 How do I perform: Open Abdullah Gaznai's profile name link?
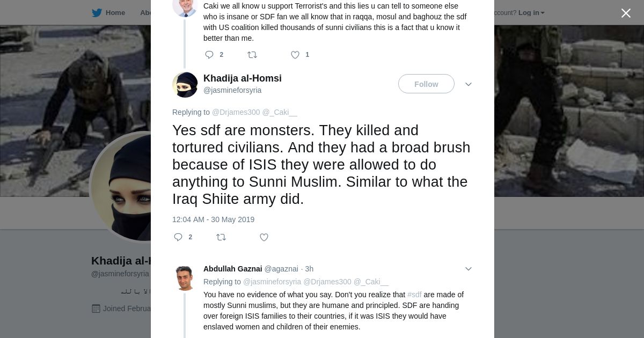click(x=232, y=269)
